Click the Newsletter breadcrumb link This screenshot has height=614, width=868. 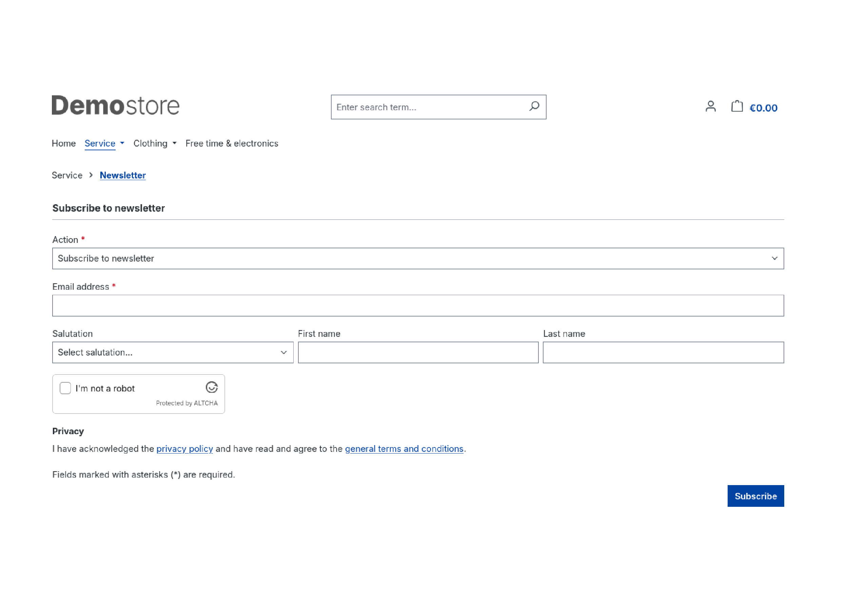123,175
